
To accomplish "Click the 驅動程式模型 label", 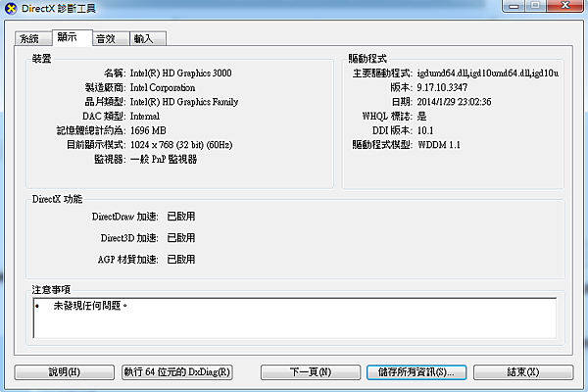I will pyautogui.click(x=382, y=145).
